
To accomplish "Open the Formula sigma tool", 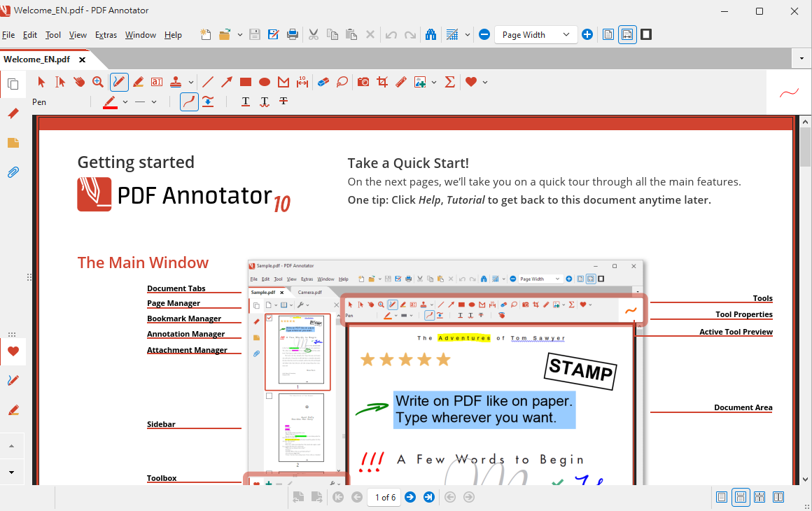I will [449, 82].
